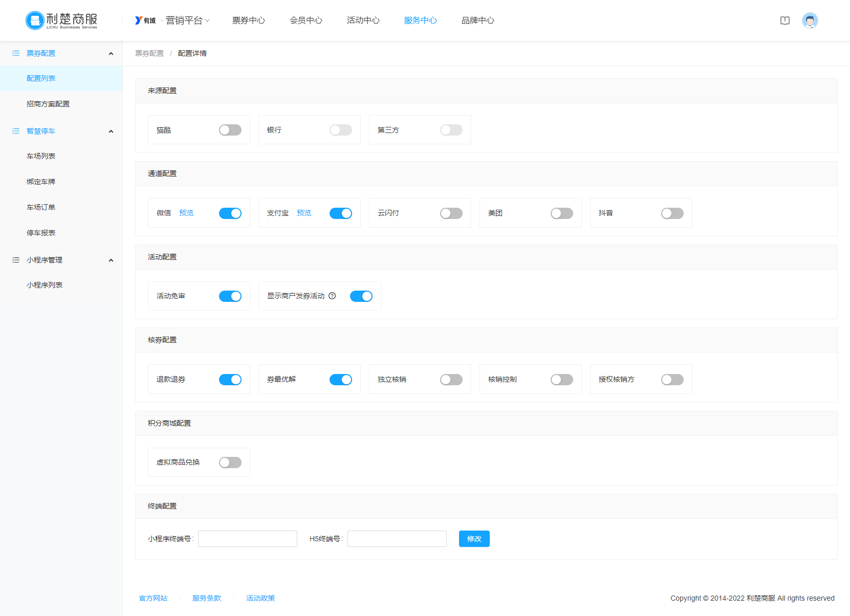
Task: Click the 票券配置 list icon in sidebar
Action: coord(16,53)
